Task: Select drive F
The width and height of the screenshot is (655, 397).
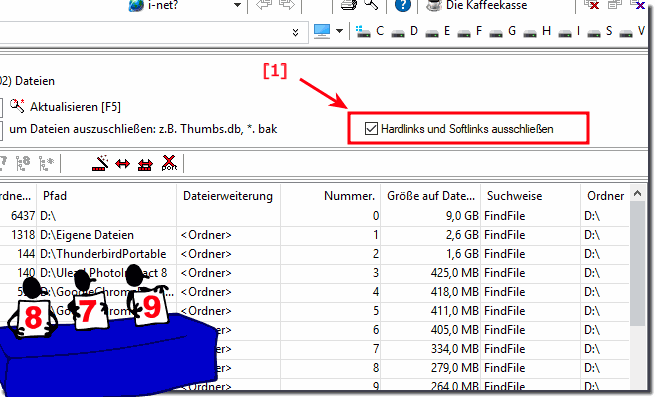Action: (470, 31)
